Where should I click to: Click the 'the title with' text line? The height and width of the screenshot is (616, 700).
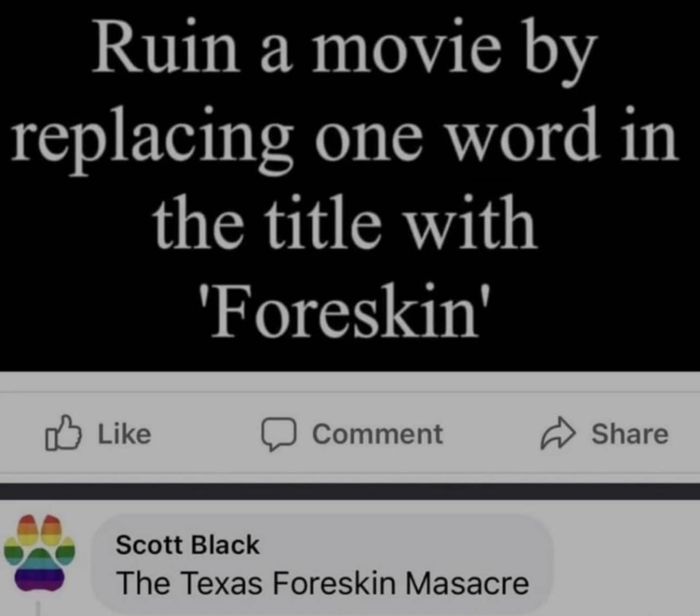pos(344,223)
